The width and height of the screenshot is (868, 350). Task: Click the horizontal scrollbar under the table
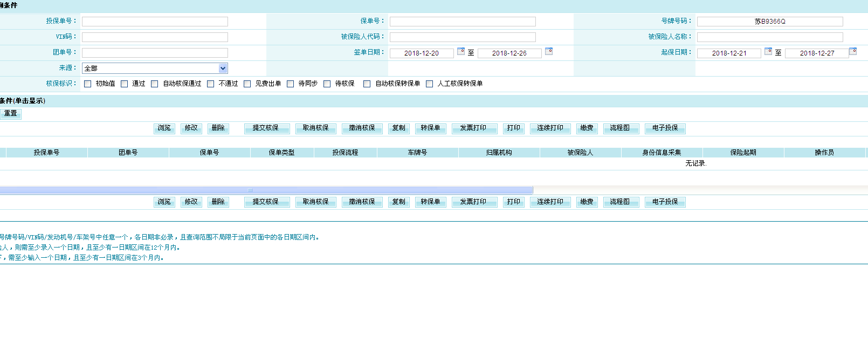tap(266, 190)
